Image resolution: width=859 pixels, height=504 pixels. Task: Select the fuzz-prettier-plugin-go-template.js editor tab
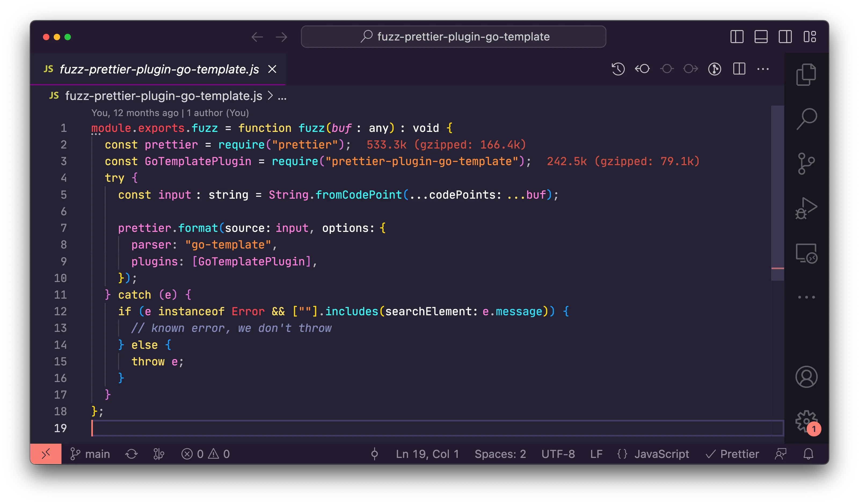(159, 69)
